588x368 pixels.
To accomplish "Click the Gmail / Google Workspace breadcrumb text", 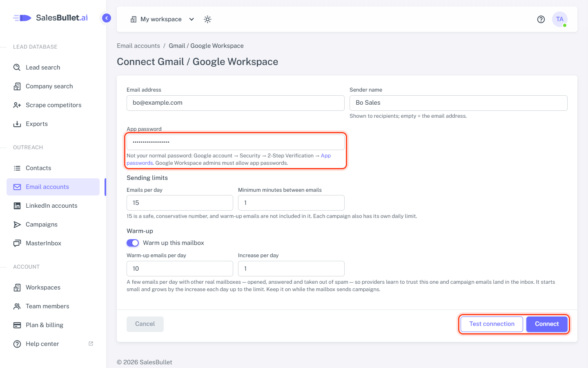I will (x=206, y=46).
